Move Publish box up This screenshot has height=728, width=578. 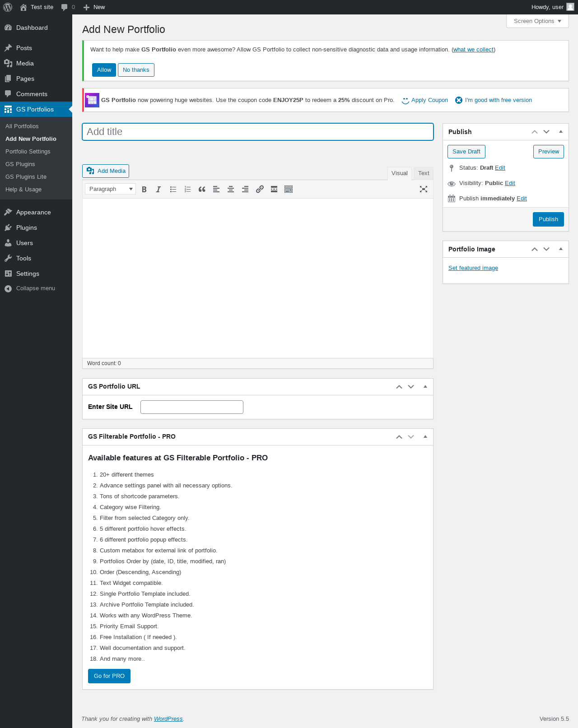(535, 132)
